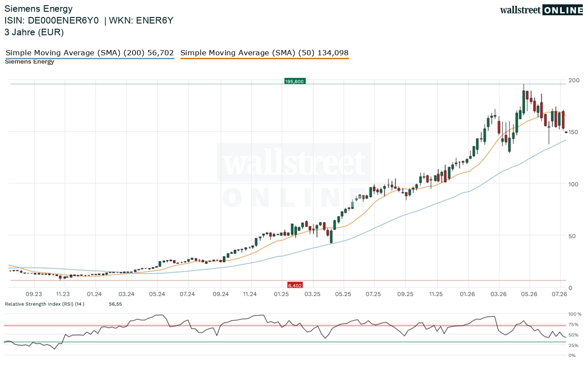This screenshot has width=588, height=367.
Task: Click the RSI value 56,55
Action: click(x=116, y=304)
